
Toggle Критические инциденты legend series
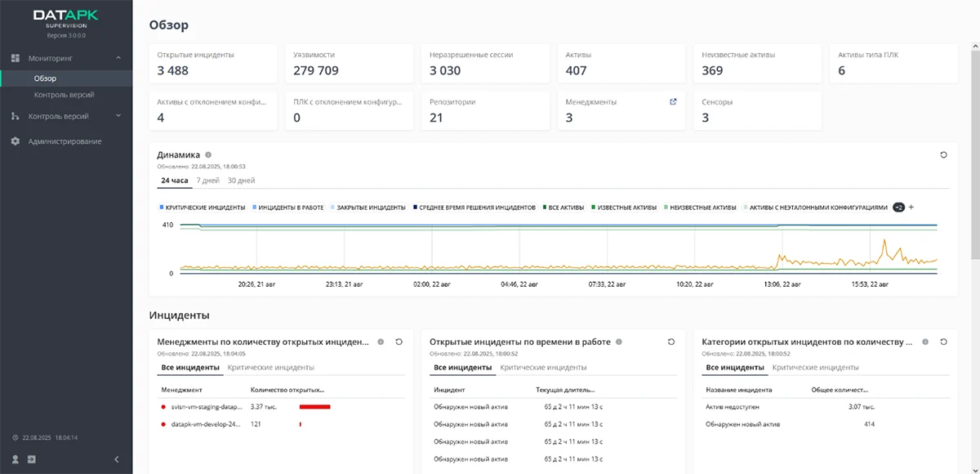click(203, 208)
